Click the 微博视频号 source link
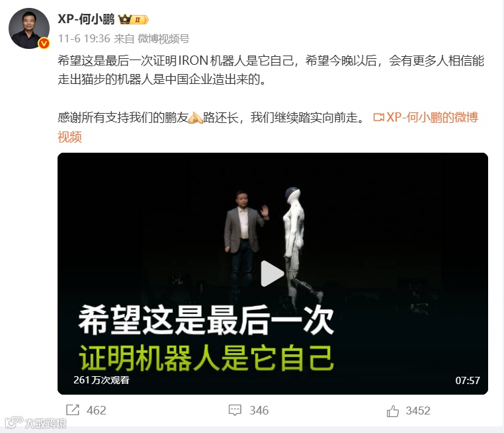The image size is (504, 433). 163,39
